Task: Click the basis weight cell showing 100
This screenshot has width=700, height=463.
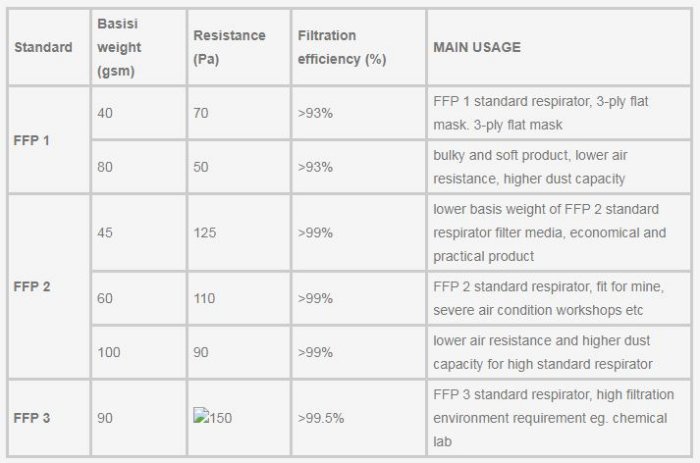Action: click(108, 352)
